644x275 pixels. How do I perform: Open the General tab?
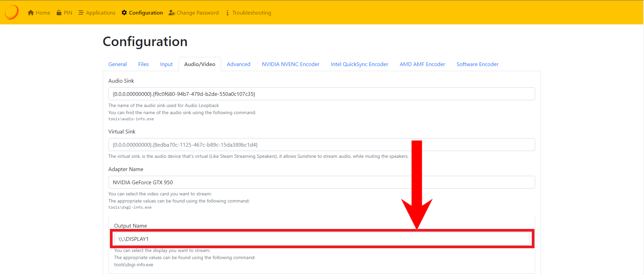click(x=117, y=64)
